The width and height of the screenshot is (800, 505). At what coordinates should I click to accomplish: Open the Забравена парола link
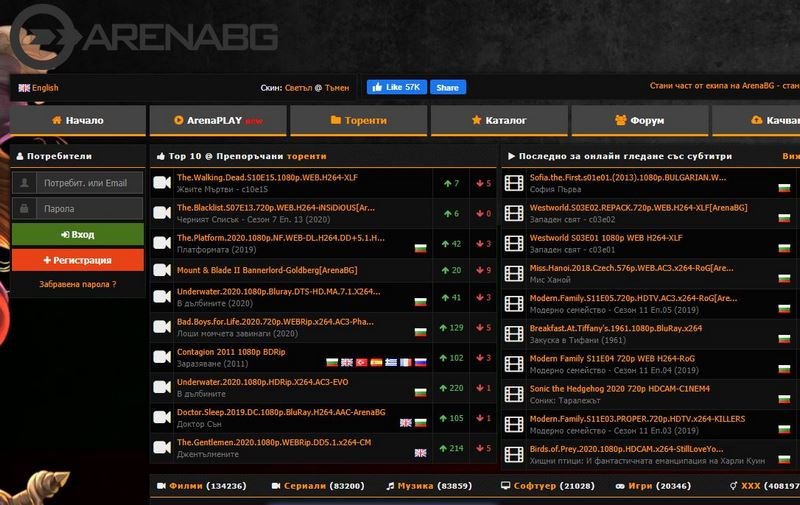point(78,284)
